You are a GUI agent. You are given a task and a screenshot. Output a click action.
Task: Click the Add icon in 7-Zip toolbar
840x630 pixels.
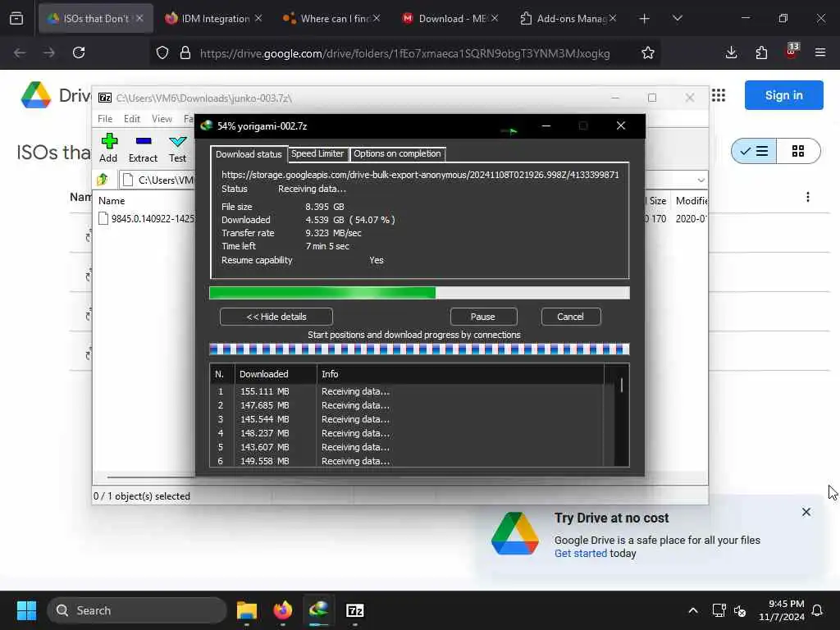[109, 142]
